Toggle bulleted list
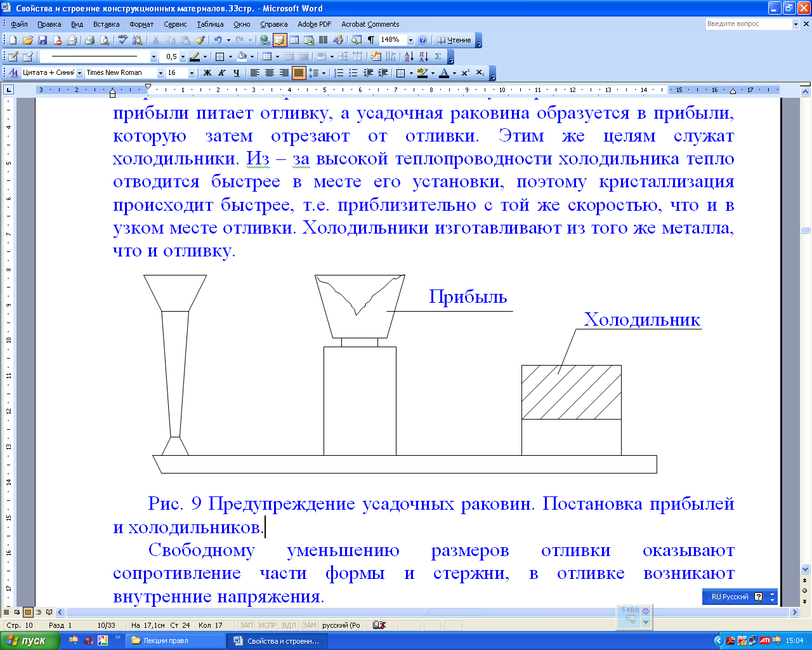This screenshot has height=650, width=812. pyautogui.click(x=353, y=73)
